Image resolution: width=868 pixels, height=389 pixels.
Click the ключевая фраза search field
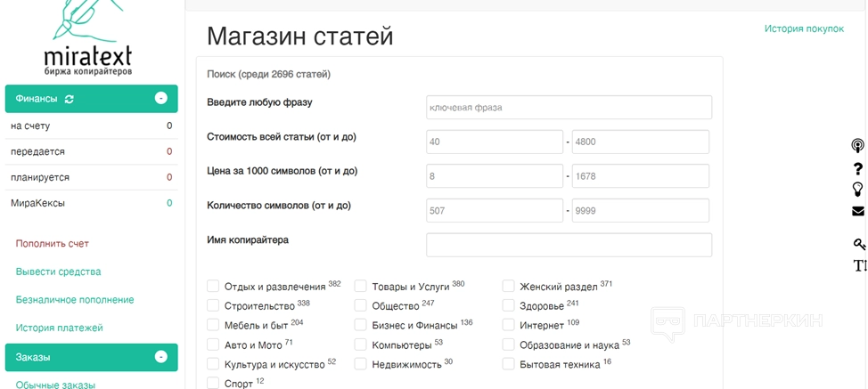coord(569,108)
